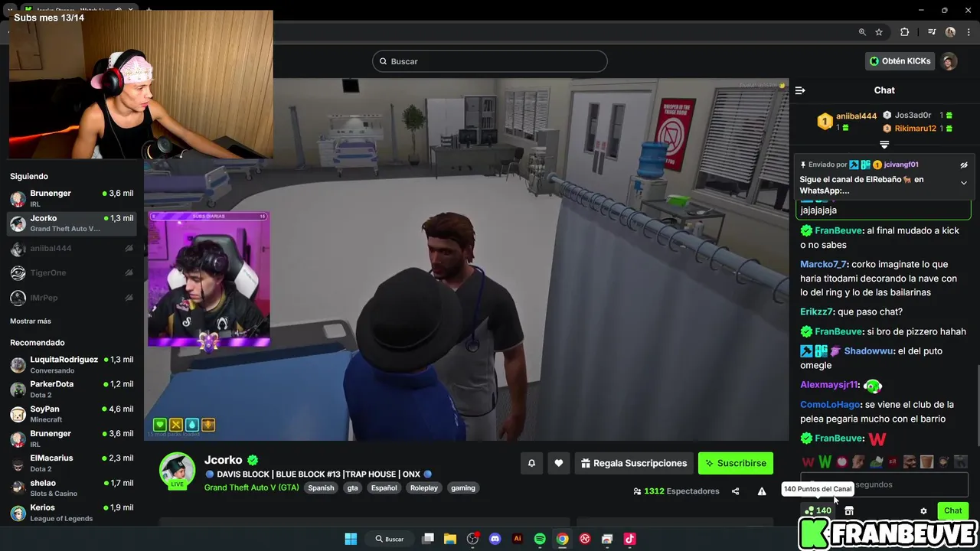The width and height of the screenshot is (980, 551).
Task: Open the chat settings gear
Action: click(x=923, y=511)
